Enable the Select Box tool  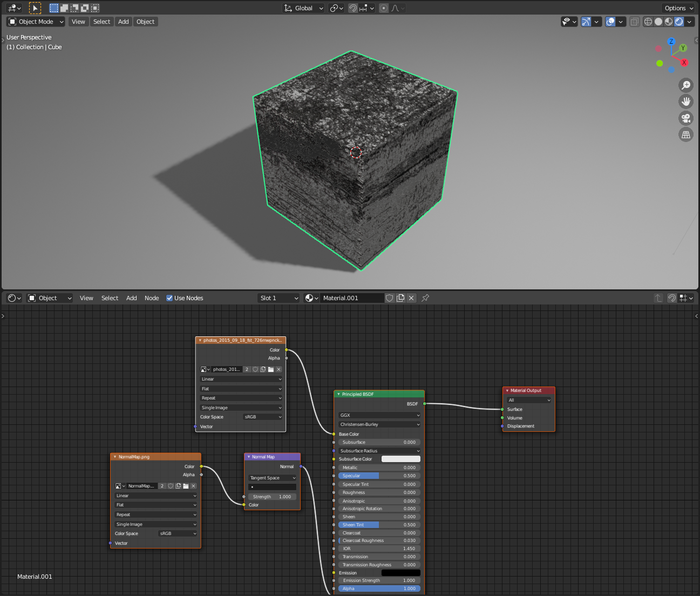click(36, 8)
